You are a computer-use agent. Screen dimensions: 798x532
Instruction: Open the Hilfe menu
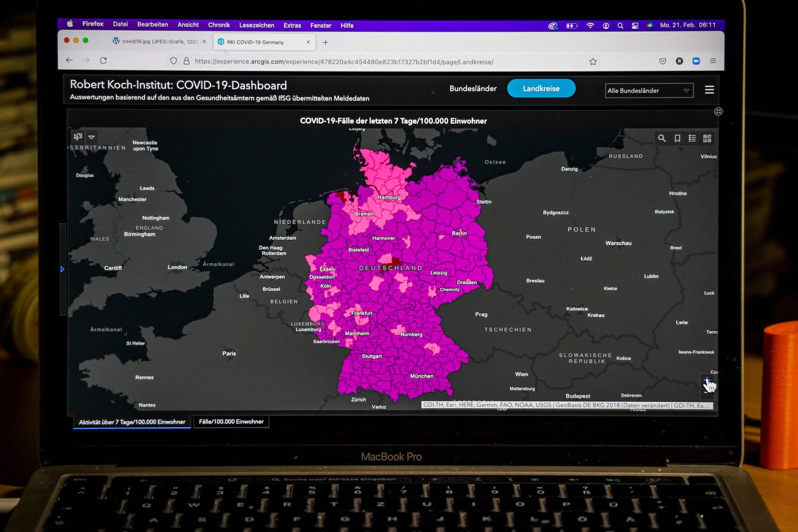pos(347,26)
